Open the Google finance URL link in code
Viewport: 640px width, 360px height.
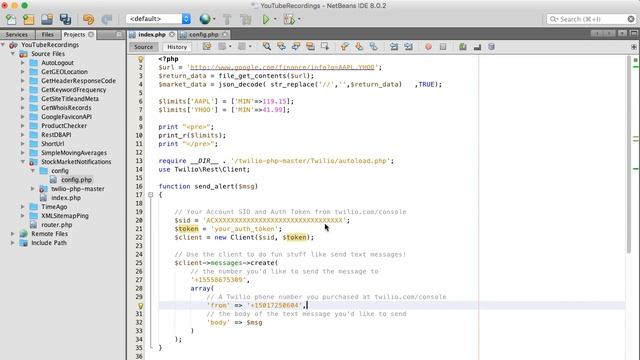point(282,67)
